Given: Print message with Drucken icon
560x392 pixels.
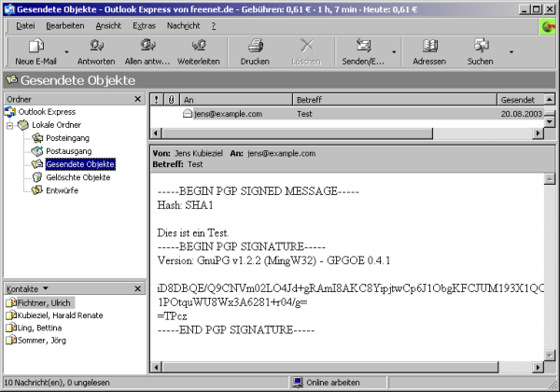Looking at the screenshot, I should pyautogui.click(x=255, y=46).
